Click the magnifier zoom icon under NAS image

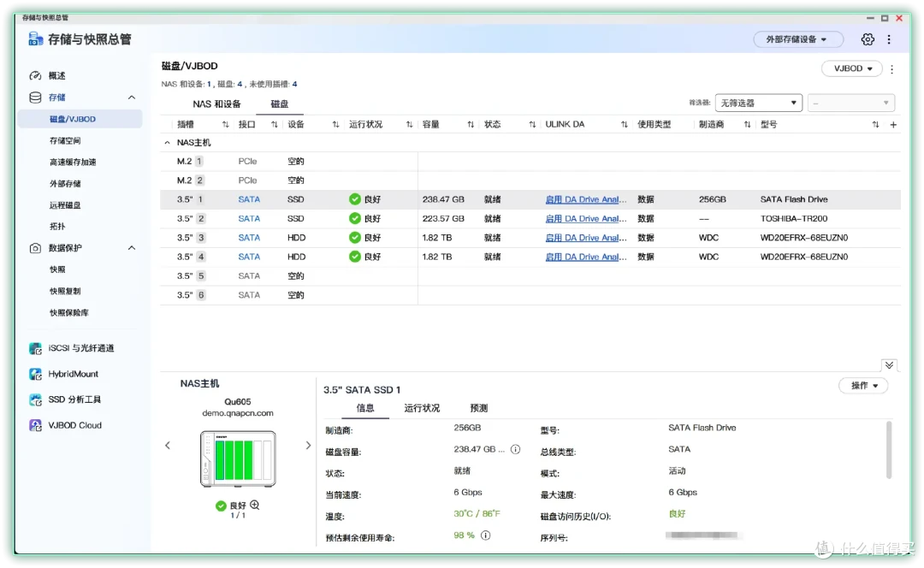[255, 505]
